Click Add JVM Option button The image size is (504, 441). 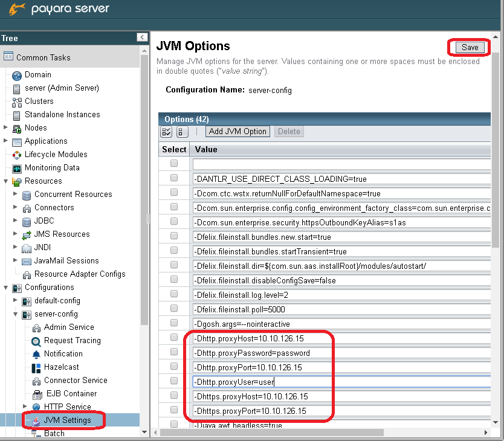pos(237,132)
